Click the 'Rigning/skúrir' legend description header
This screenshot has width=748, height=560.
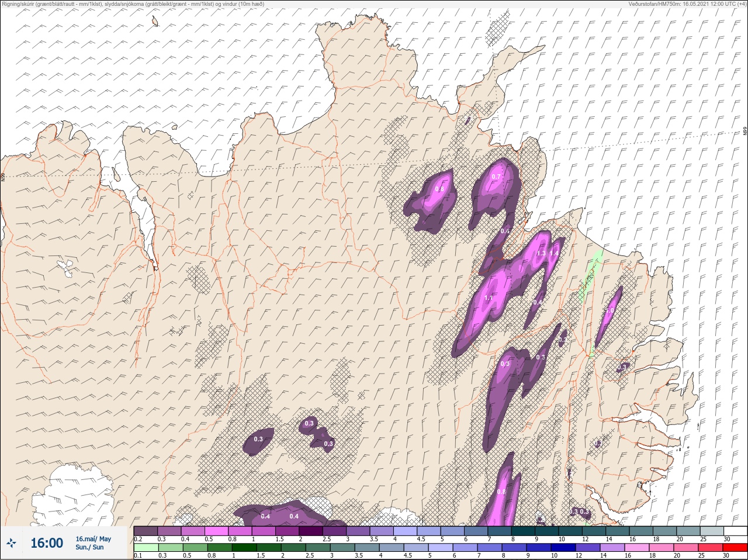tap(133, 4)
